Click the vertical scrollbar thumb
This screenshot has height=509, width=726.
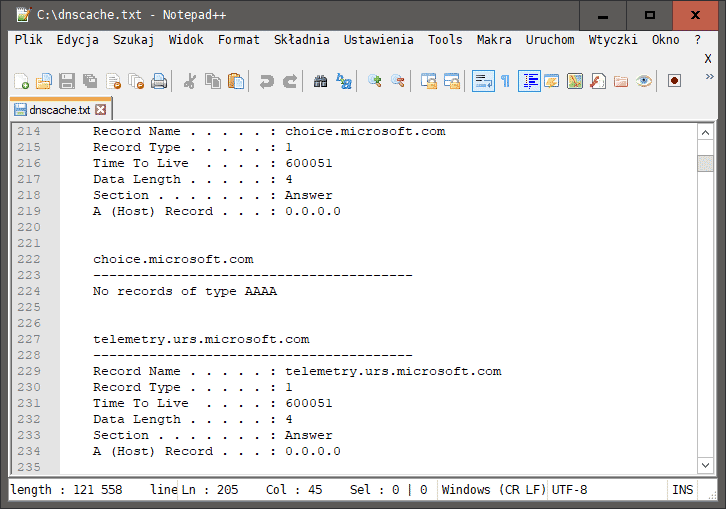pos(705,163)
